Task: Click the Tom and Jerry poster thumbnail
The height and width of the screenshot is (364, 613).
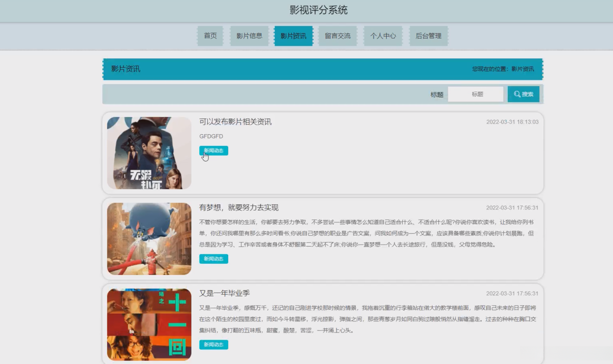Action: 149,239
